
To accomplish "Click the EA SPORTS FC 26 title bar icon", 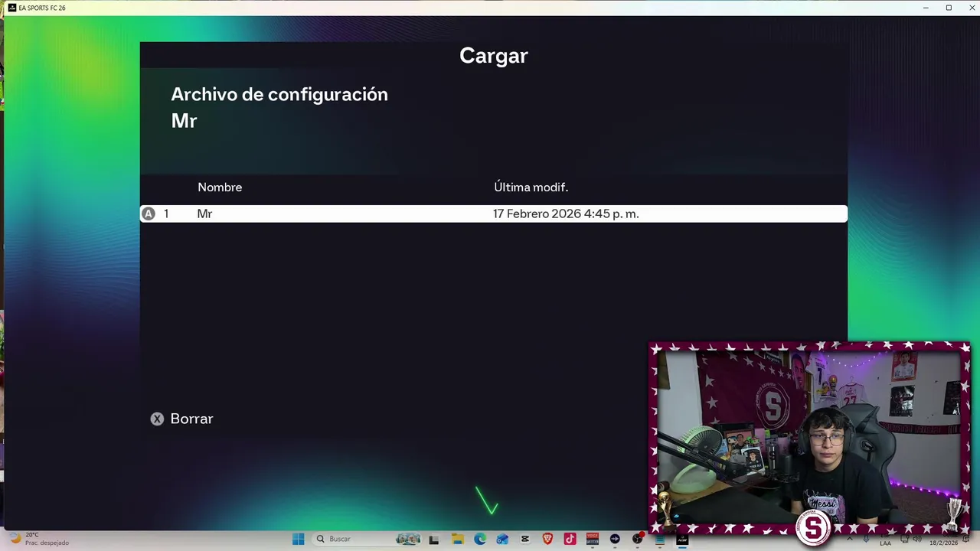I will pyautogui.click(x=11, y=8).
